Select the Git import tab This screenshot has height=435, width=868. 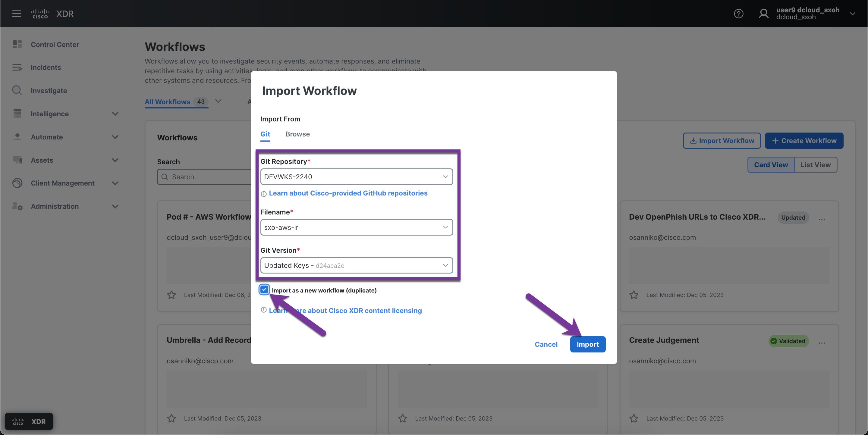point(265,134)
